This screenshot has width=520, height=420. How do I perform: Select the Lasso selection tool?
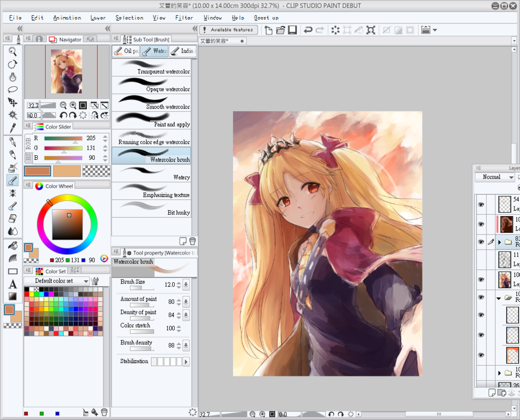13,90
